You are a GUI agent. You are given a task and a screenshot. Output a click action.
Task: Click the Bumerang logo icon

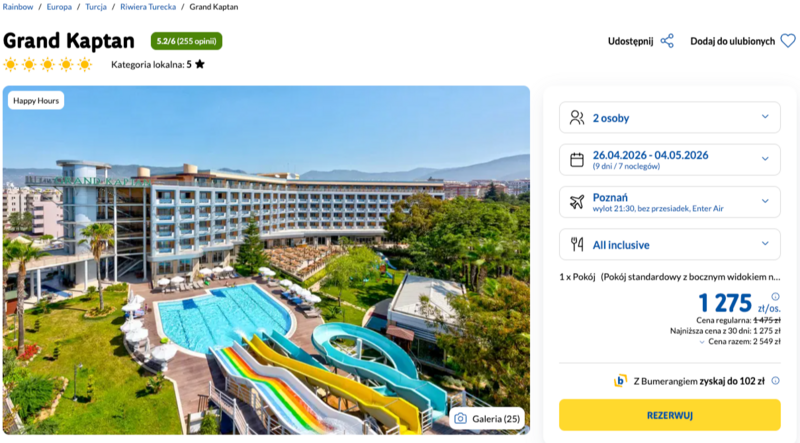coord(620,381)
